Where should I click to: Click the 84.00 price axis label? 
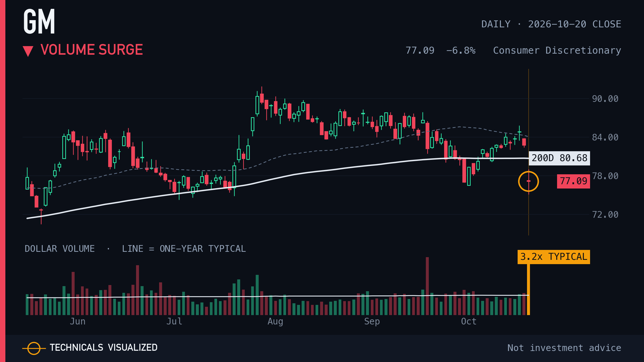(605, 137)
